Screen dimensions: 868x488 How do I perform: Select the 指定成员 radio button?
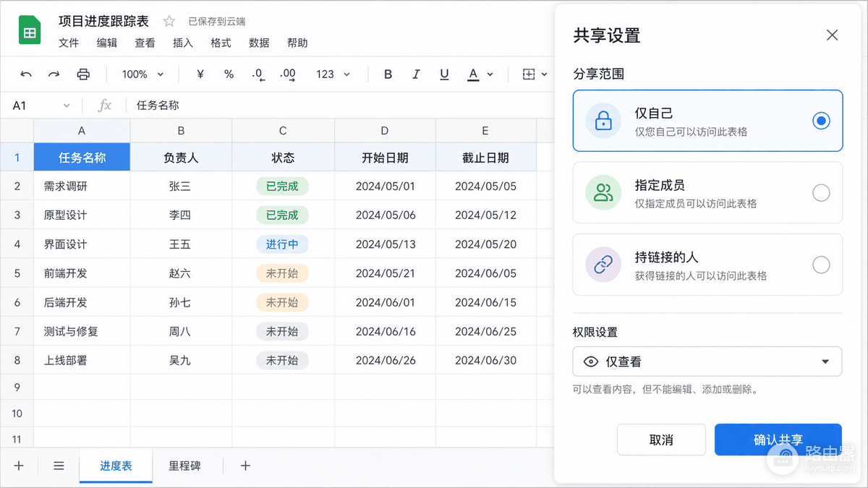coord(821,193)
